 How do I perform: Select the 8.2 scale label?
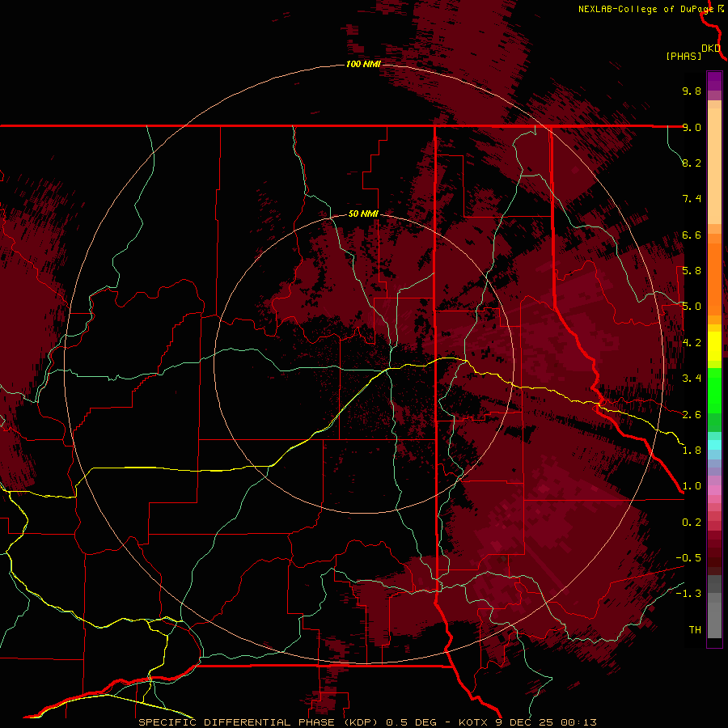tap(692, 163)
